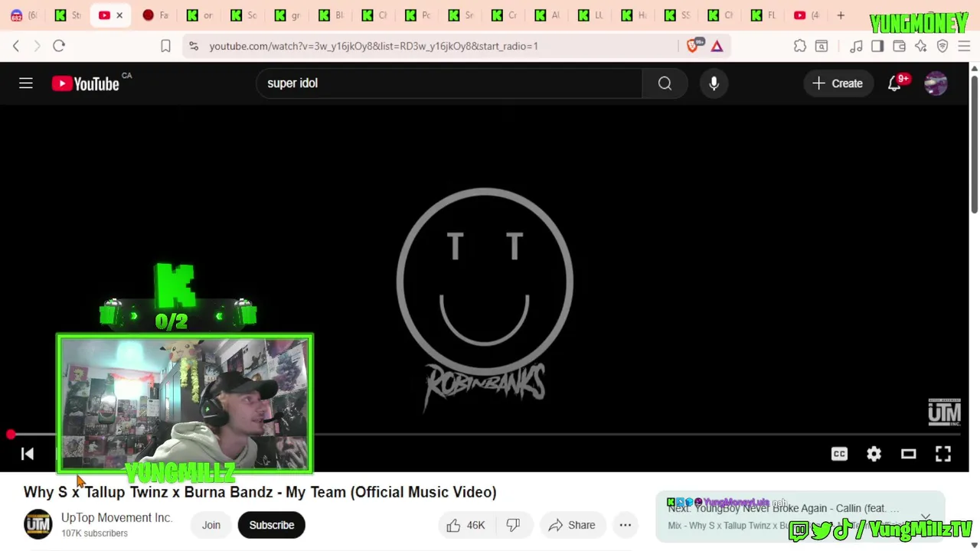This screenshot has width=980, height=551.
Task: Open the browser toolbar music note icon
Action: coord(856,46)
